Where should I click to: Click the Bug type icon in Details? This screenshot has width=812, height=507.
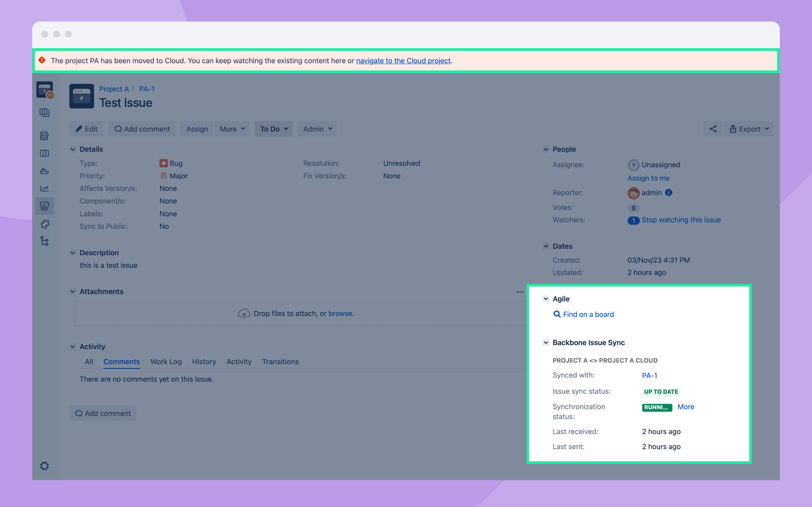[163, 163]
